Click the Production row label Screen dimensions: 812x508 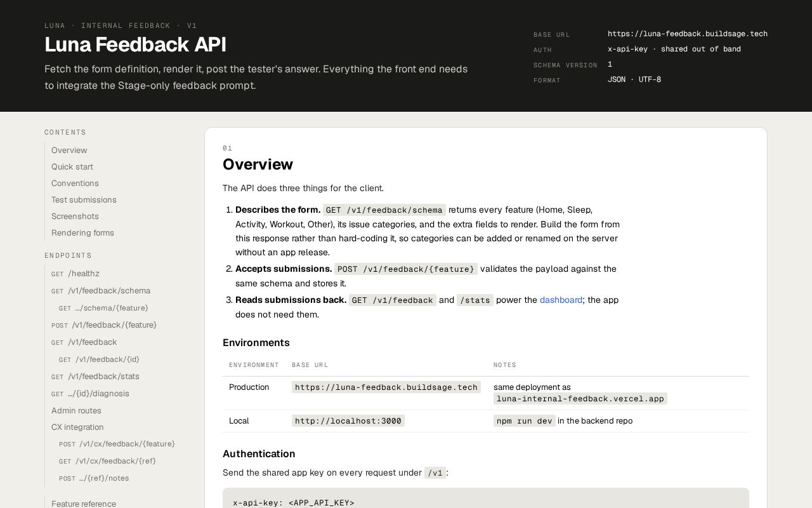click(x=249, y=387)
